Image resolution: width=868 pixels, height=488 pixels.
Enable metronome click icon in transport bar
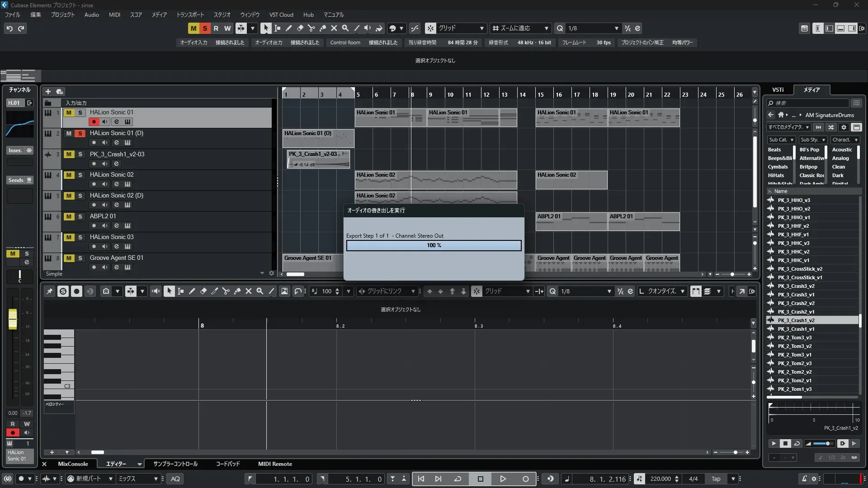coord(804,479)
